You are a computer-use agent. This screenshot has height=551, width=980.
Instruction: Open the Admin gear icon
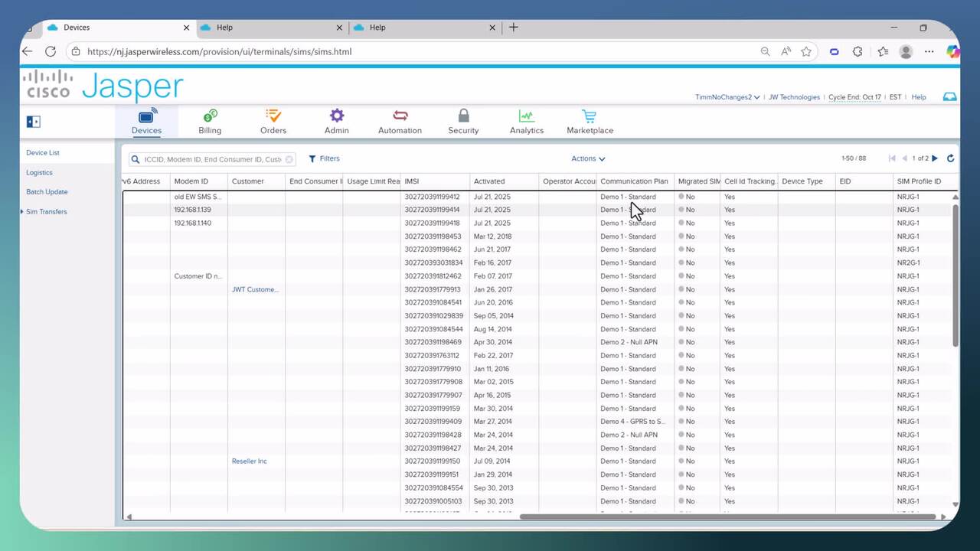[x=337, y=116]
